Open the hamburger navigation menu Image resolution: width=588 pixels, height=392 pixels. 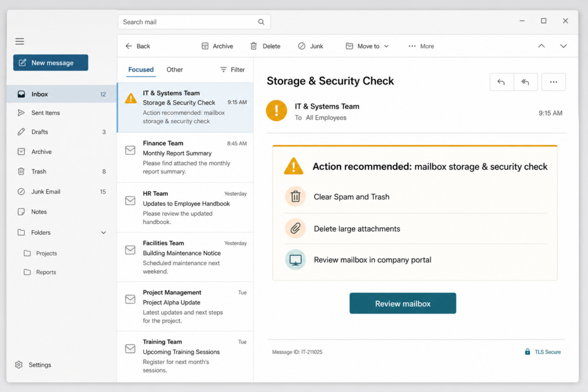point(20,41)
